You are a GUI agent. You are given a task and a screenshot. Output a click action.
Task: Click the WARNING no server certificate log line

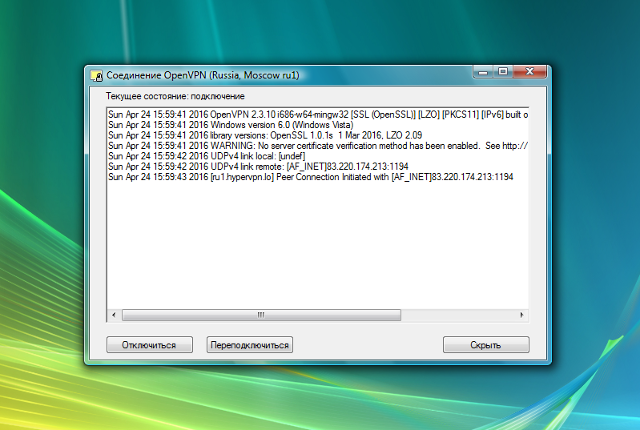coord(318,146)
